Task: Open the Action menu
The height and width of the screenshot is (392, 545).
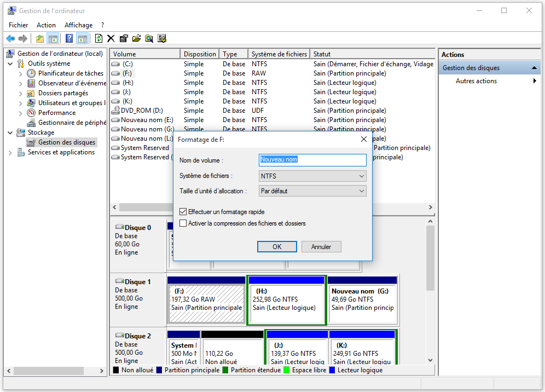Action: [x=46, y=25]
